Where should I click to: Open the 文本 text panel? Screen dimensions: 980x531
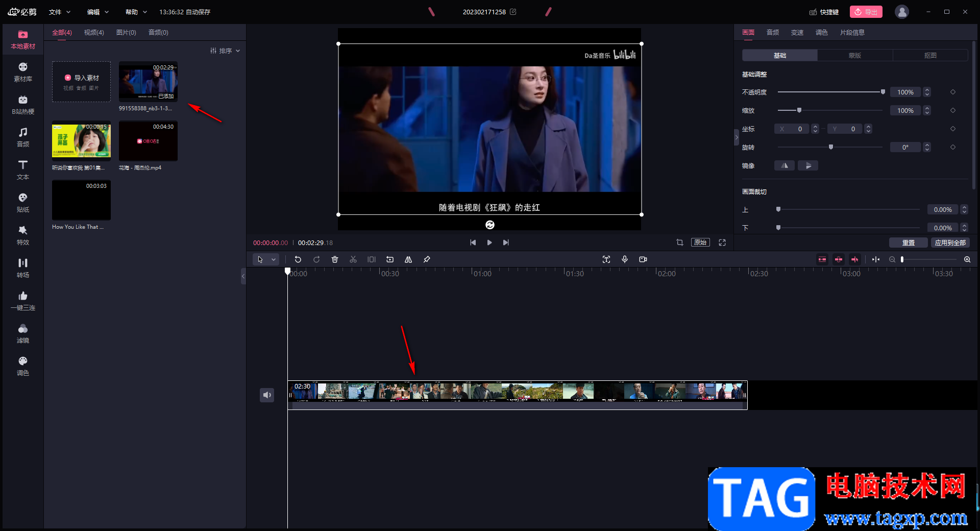[x=23, y=171]
